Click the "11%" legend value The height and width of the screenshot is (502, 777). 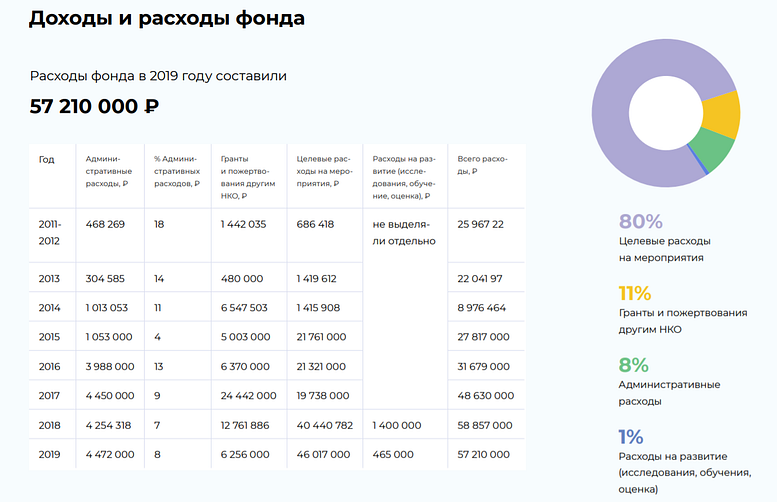(634, 293)
